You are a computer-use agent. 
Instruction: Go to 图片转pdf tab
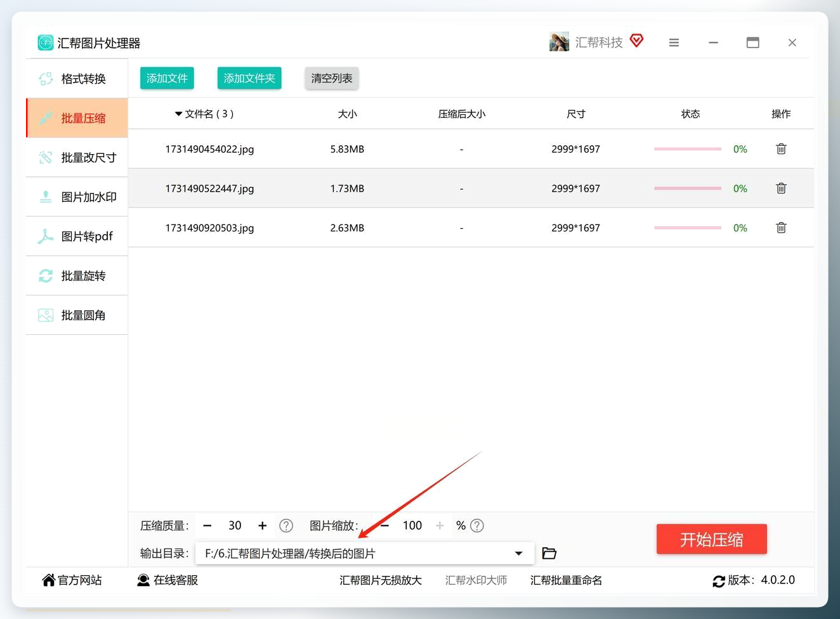point(77,236)
